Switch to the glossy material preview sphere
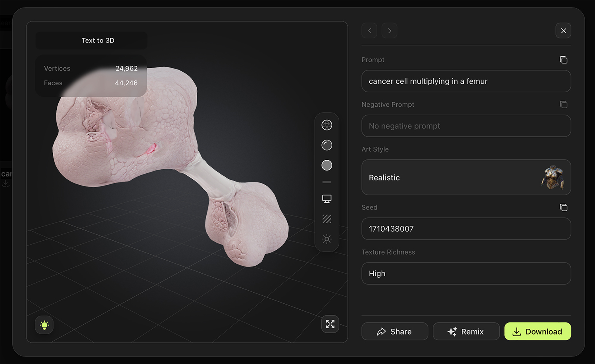595x364 pixels. [x=326, y=145]
